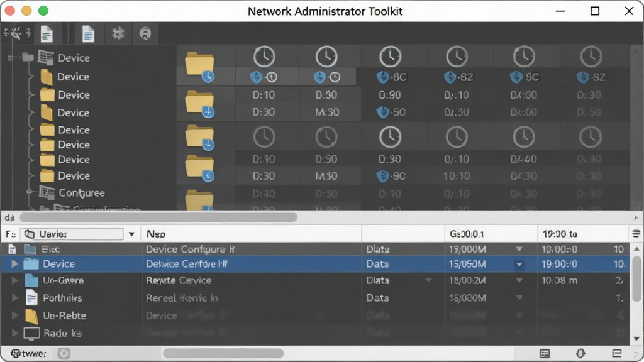The height and width of the screenshot is (362, 644).
Task: Expand the Uo-Rebte row
Action: [15, 315]
